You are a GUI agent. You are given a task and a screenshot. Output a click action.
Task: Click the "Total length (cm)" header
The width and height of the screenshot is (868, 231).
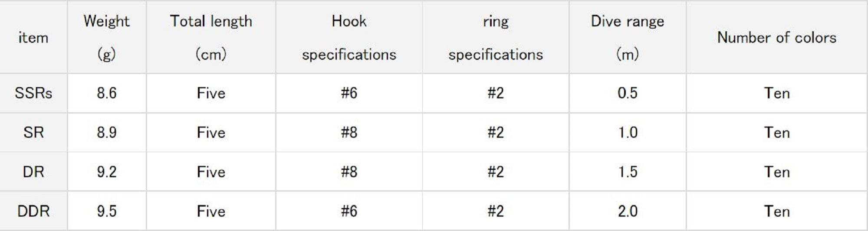211,38
